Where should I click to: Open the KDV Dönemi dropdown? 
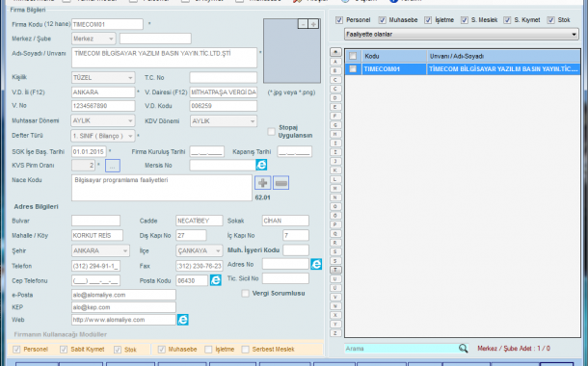pyautogui.click(x=224, y=121)
